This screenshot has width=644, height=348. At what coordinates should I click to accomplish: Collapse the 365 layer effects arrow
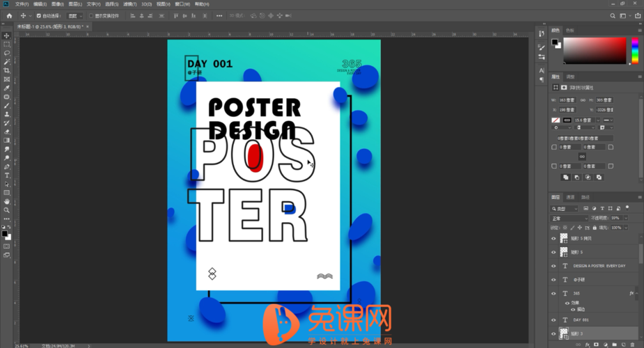pyautogui.click(x=636, y=294)
